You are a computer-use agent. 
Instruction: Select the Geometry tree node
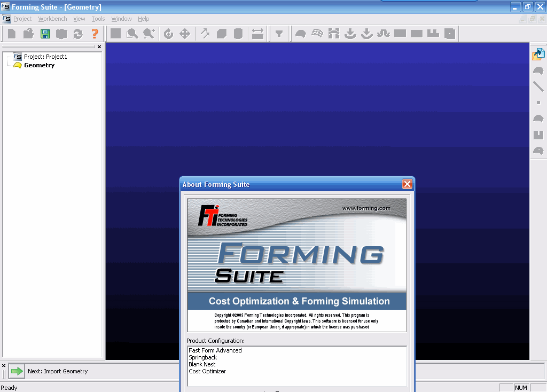coord(39,65)
